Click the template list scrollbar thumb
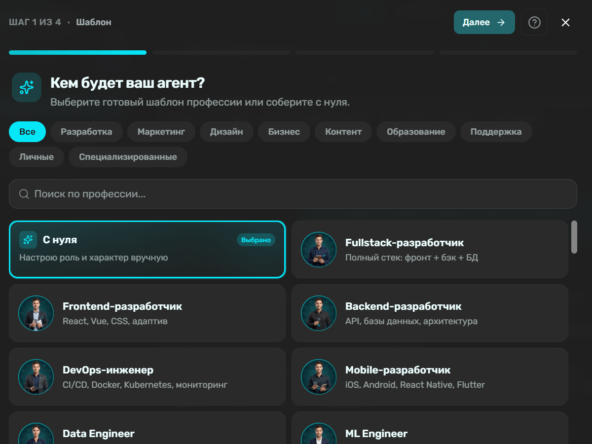Image resolution: width=592 pixels, height=444 pixels. (574, 237)
